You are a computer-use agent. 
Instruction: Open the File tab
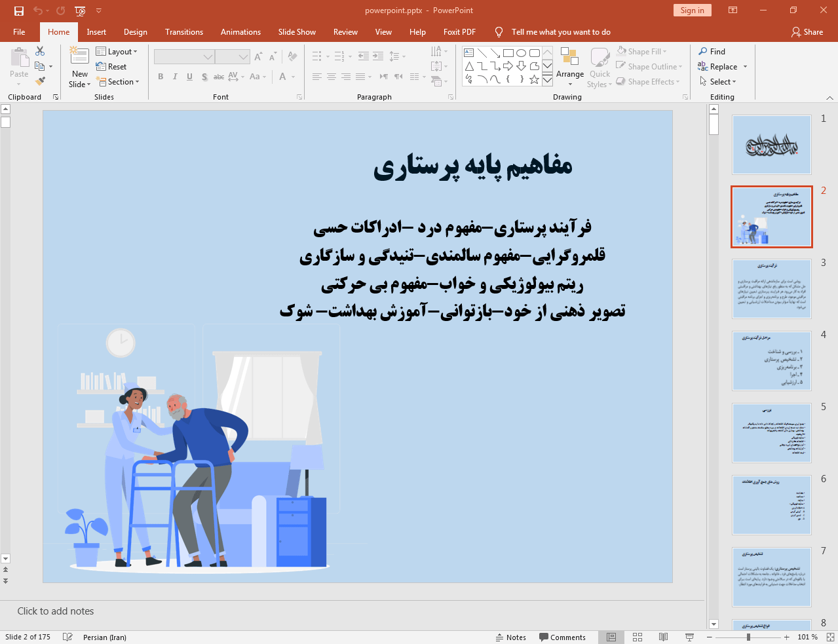point(19,31)
